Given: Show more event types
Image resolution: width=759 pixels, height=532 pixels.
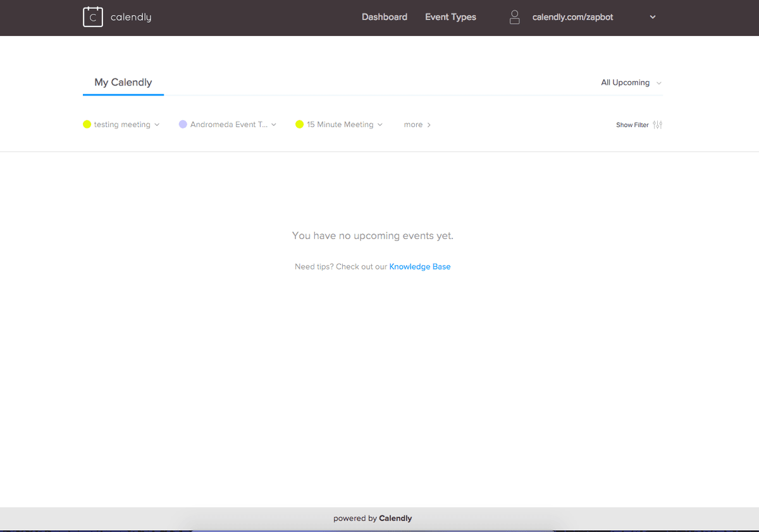Looking at the screenshot, I should tap(417, 125).
